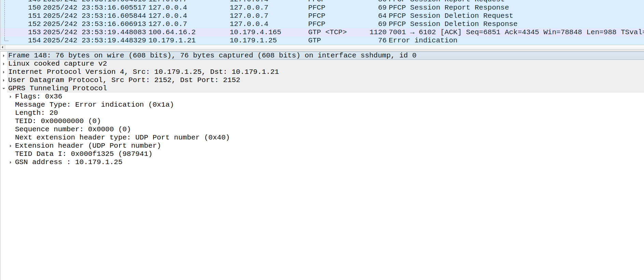The image size is (644, 280).
Task: Select packet 150 PFCP Session Report Response
Action: pos(322,8)
